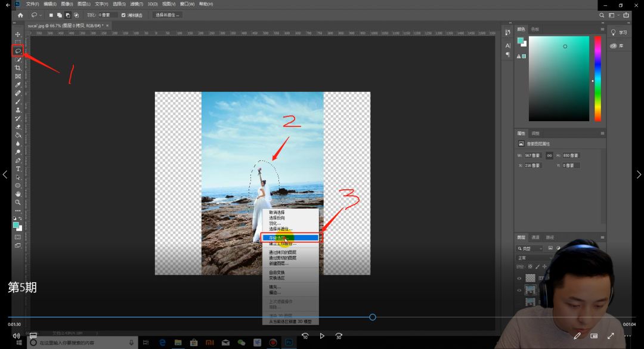Switch to the 通道 tab
Screen dimensions: 644x349
pyautogui.click(x=535, y=237)
